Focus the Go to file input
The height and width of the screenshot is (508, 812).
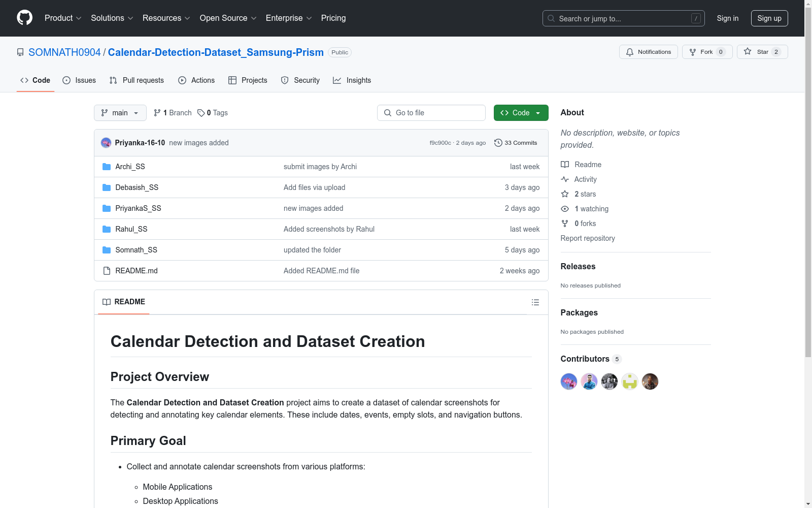(x=431, y=113)
